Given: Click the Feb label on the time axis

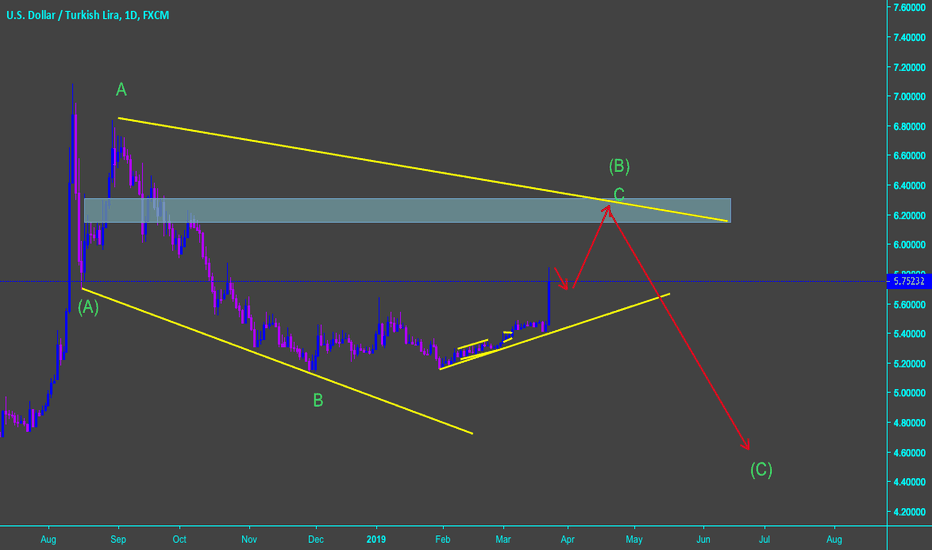Looking at the screenshot, I should click(x=442, y=539).
